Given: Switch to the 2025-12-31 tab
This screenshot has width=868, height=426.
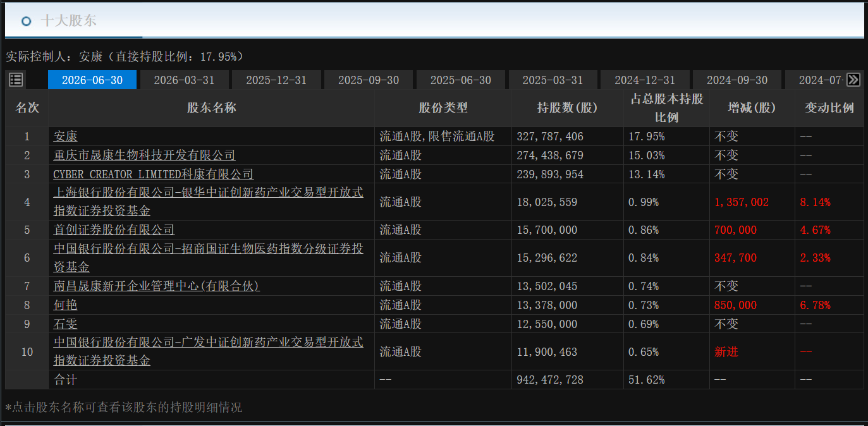Looking at the screenshot, I should (276, 80).
